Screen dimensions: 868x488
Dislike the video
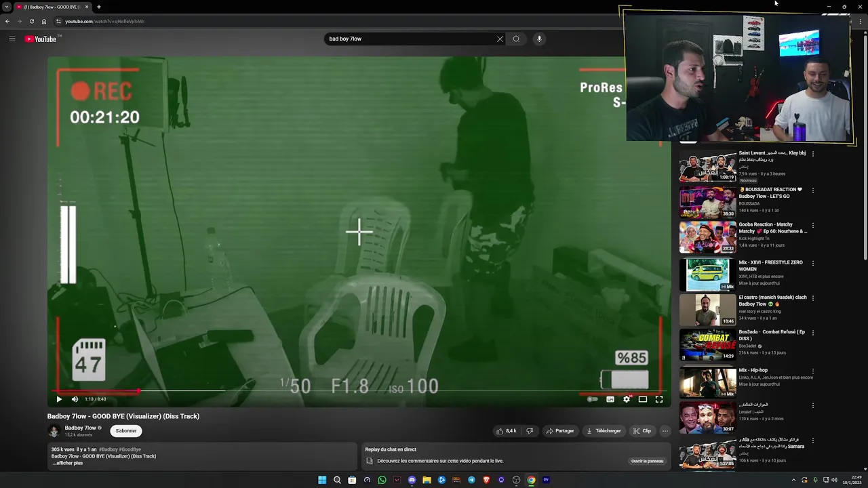tap(530, 431)
